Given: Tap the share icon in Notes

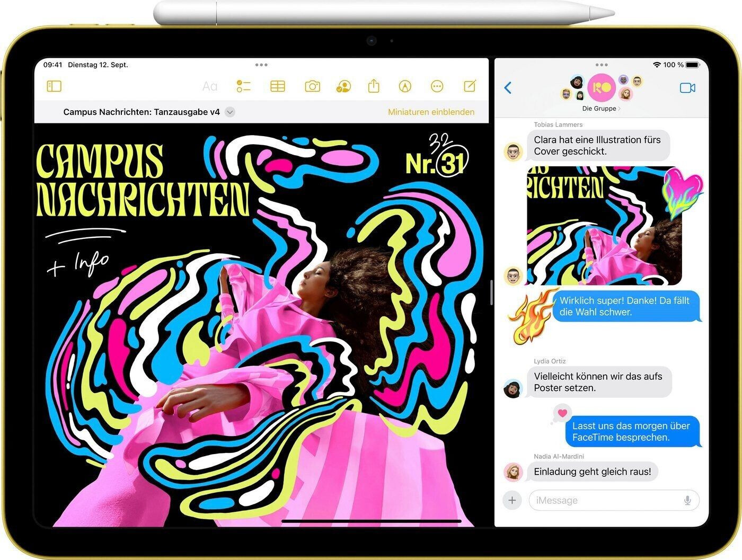Looking at the screenshot, I should (x=374, y=86).
